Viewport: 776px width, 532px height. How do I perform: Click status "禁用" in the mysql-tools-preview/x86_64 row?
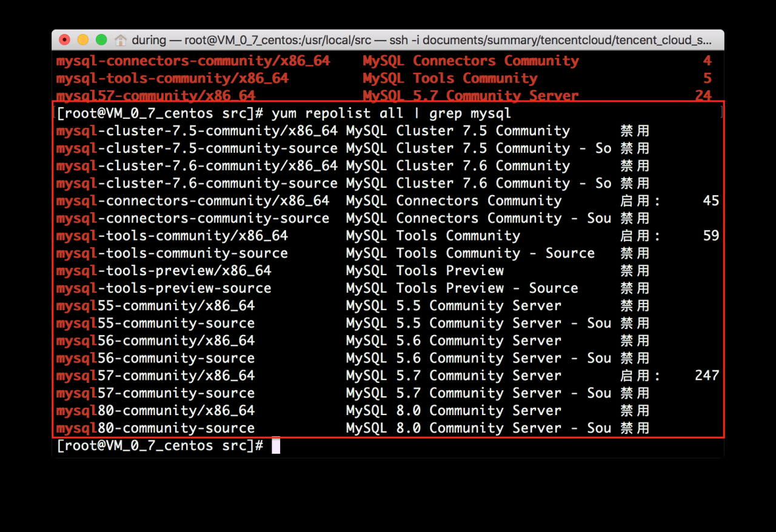tap(635, 271)
